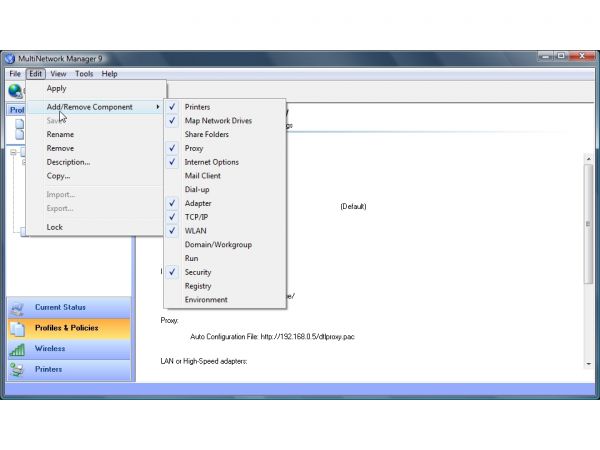
Task: Collapse the profile tree node
Action: (13, 152)
